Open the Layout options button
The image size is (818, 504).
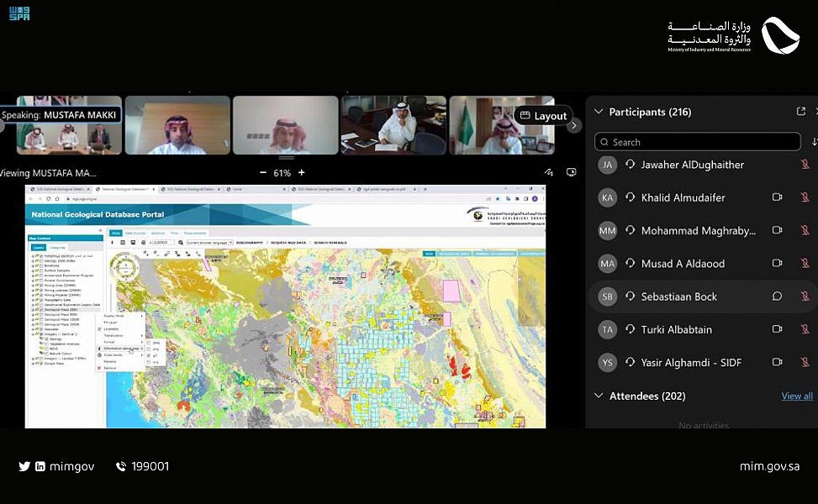[543, 116]
